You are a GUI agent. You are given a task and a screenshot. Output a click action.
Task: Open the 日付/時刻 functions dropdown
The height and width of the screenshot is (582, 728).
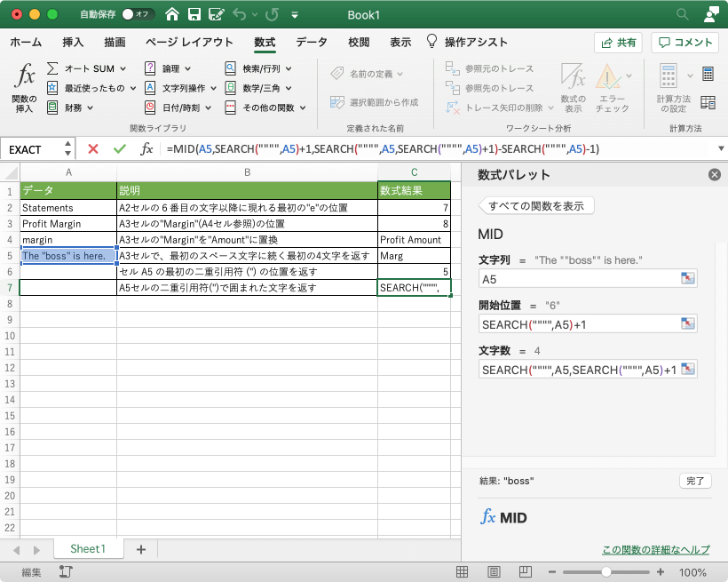tap(178, 108)
